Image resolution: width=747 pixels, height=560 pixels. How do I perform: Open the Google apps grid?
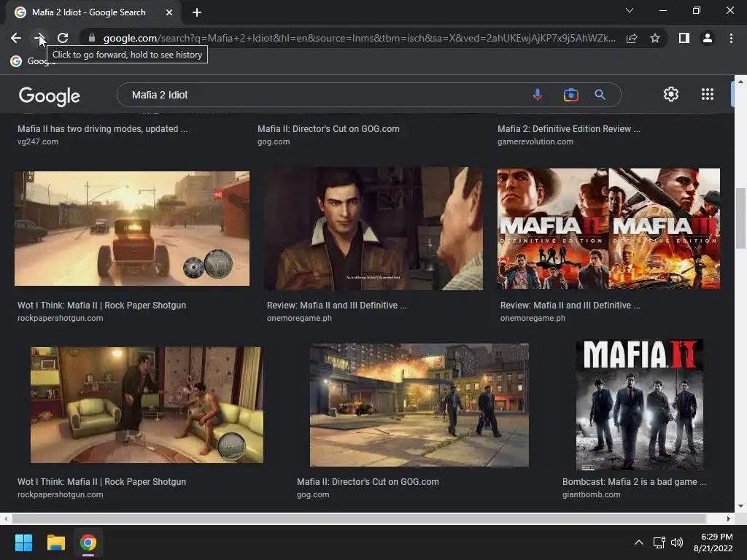pos(708,94)
